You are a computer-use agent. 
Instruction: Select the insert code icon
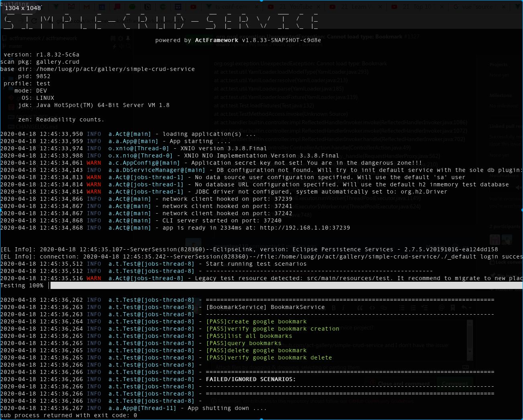pyautogui.click(x=372, y=307)
